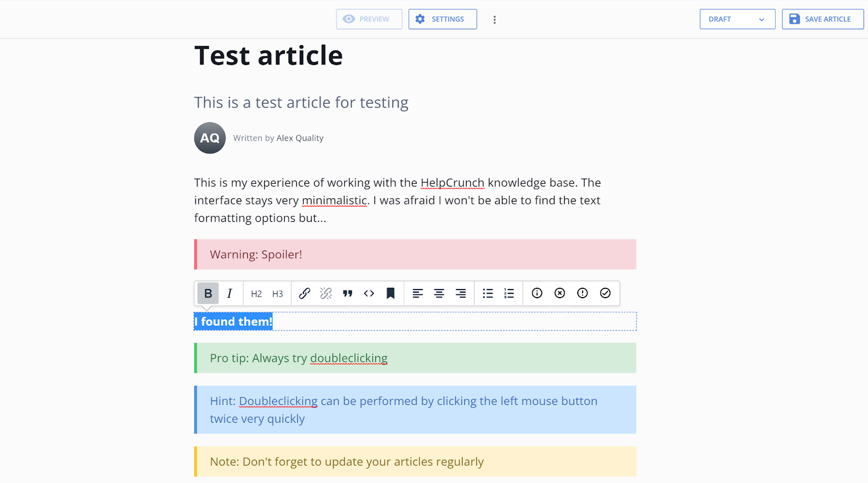
Task: Open the Settings panel
Action: [442, 19]
